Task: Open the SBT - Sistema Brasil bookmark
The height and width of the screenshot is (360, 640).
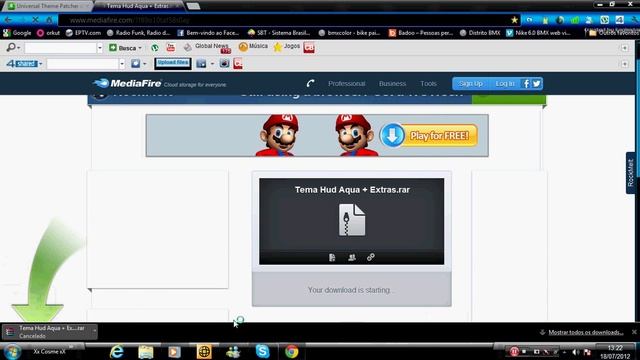Action: [279, 33]
